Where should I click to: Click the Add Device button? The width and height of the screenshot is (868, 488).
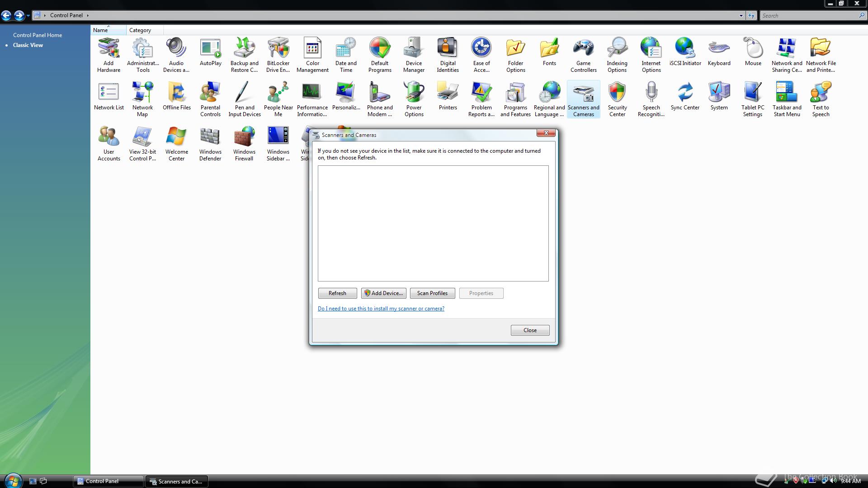tap(383, 293)
